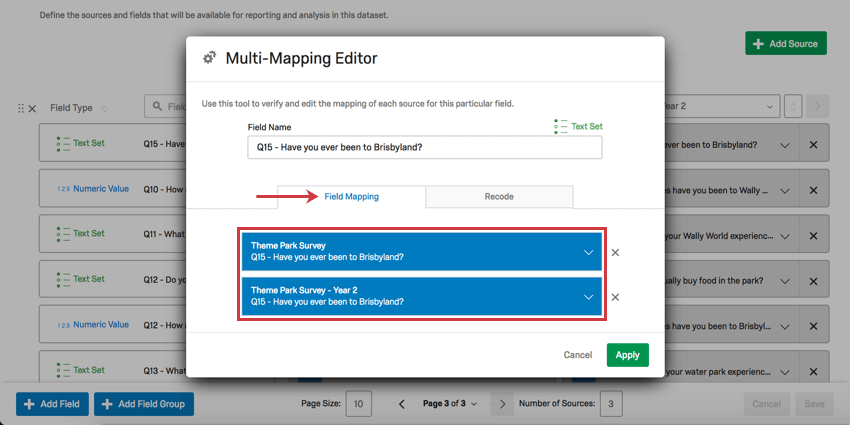Remove the Theme Park Survey - Year 2 mapping
This screenshot has width=850, height=425.
(615, 297)
